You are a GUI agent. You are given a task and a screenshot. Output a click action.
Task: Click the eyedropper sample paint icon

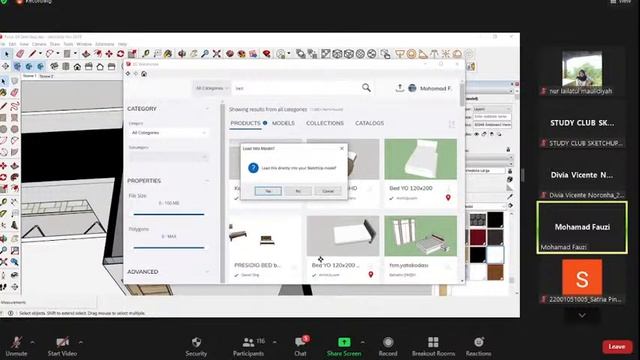tap(510, 197)
